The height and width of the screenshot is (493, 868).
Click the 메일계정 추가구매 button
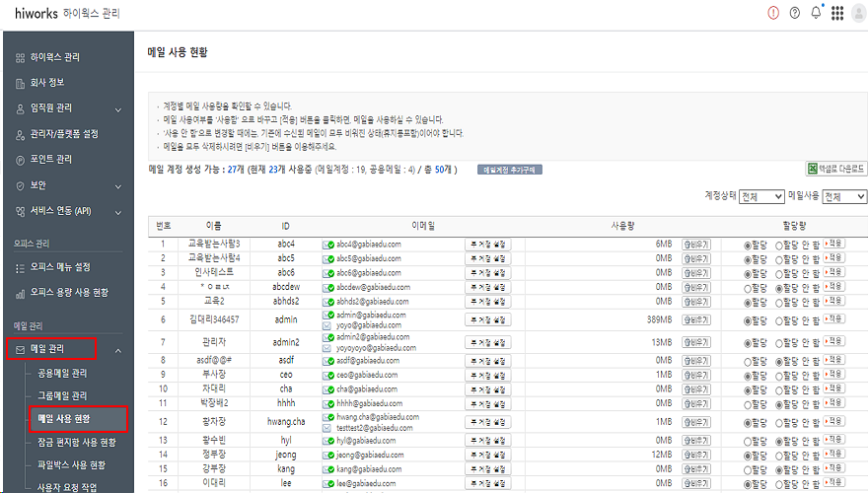click(x=509, y=170)
